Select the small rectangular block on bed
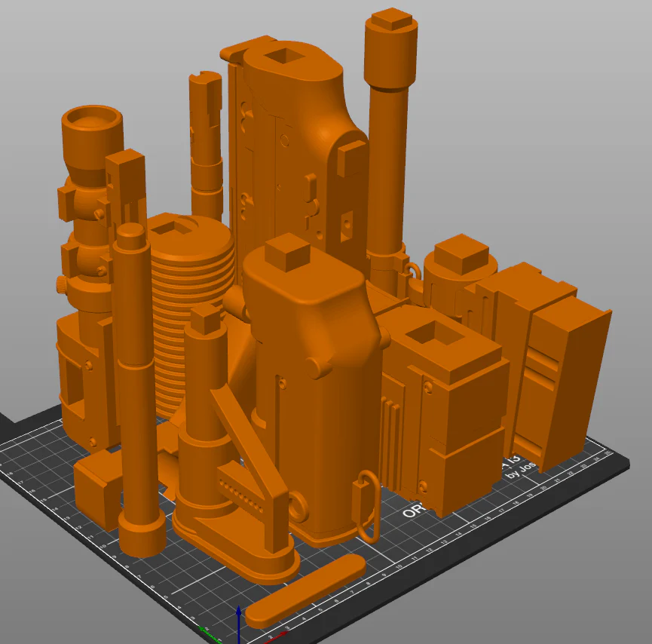 click(98, 489)
